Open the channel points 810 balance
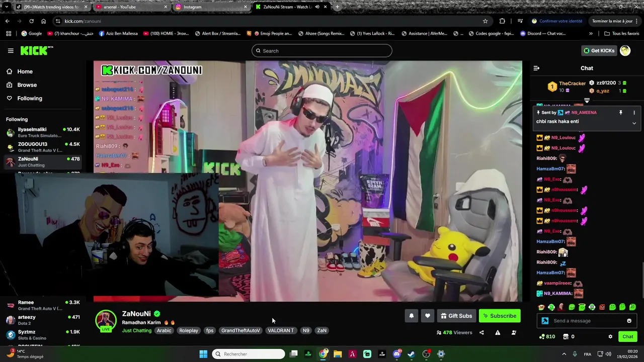 pyautogui.click(x=547, y=336)
